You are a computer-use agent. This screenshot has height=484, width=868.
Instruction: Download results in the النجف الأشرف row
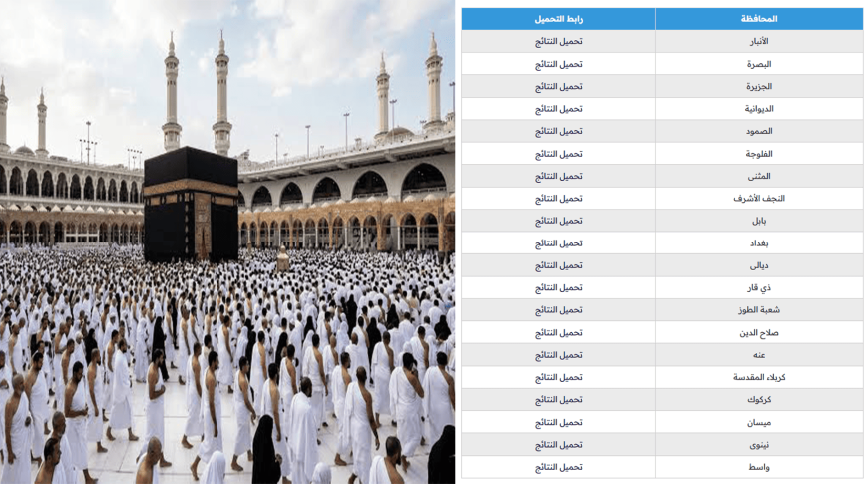(x=558, y=199)
